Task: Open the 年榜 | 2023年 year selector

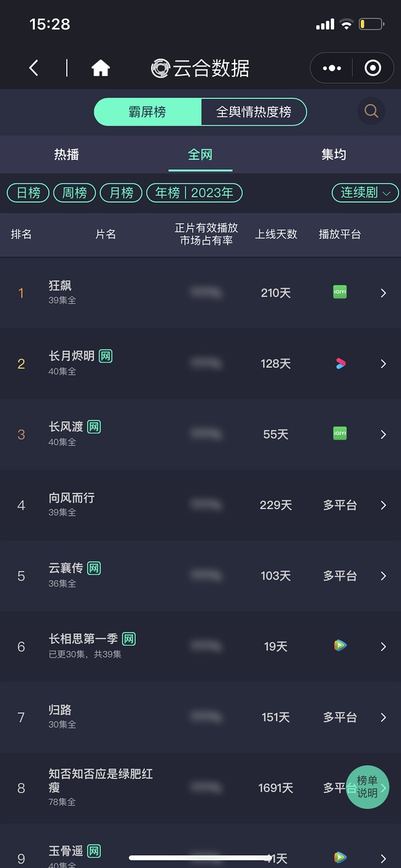Action: tap(194, 193)
